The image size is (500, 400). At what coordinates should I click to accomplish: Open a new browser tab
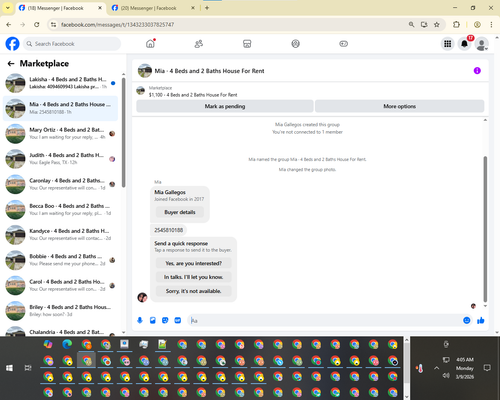[x=207, y=8]
